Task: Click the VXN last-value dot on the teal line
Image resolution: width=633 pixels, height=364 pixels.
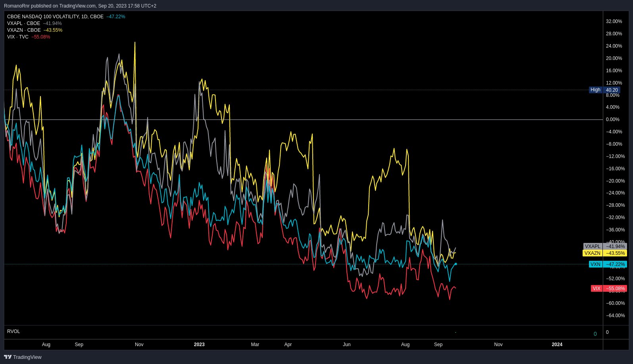Action: coord(456,264)
